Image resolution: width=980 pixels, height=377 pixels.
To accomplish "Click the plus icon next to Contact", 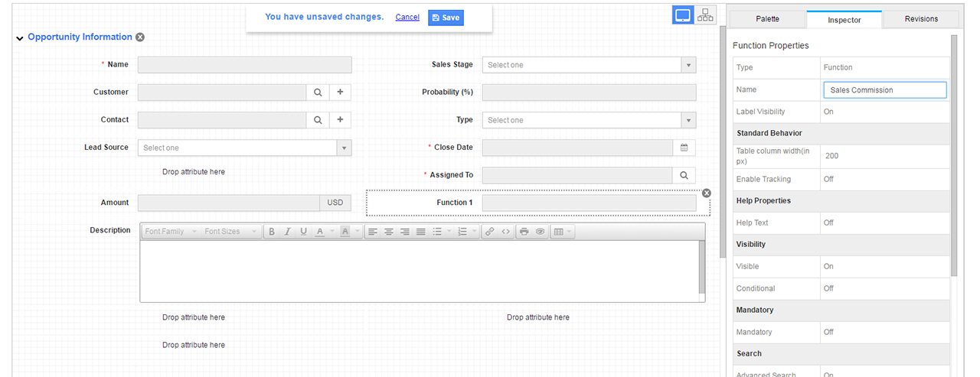I will pyautogui.click(x=340, y=120).
